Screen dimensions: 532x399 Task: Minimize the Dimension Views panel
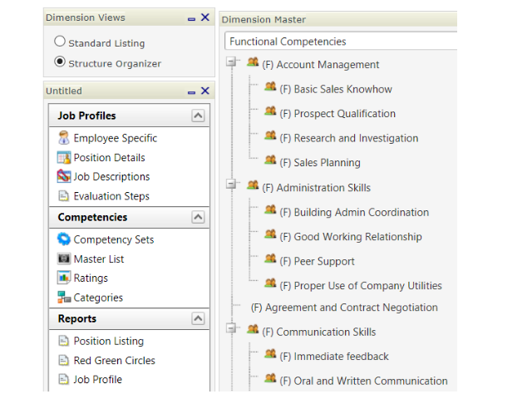click(192, 19)
